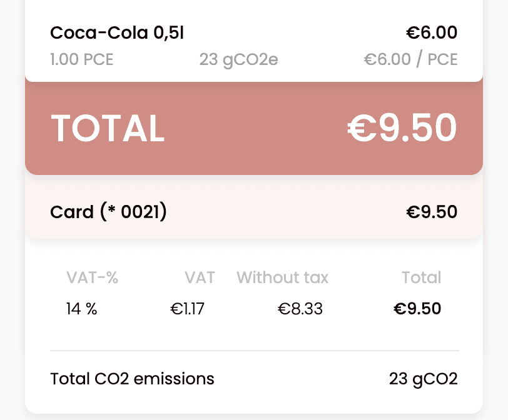Select the Coca-Cola item price €6.00
Viewport: 508px width, 420px height.
tap(431, 32)
